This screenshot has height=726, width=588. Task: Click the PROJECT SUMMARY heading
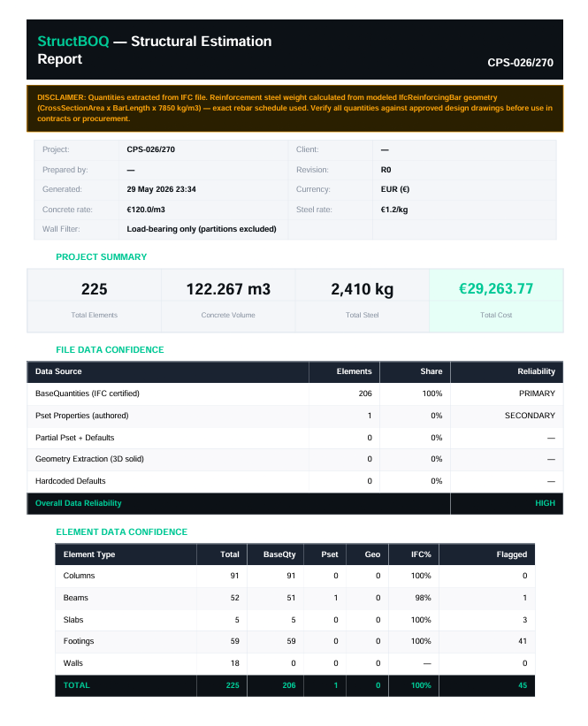click(x=102, y=257)
